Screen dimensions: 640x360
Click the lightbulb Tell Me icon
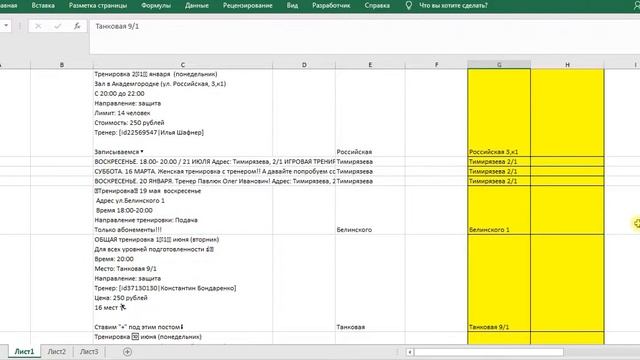click(408, 6)
